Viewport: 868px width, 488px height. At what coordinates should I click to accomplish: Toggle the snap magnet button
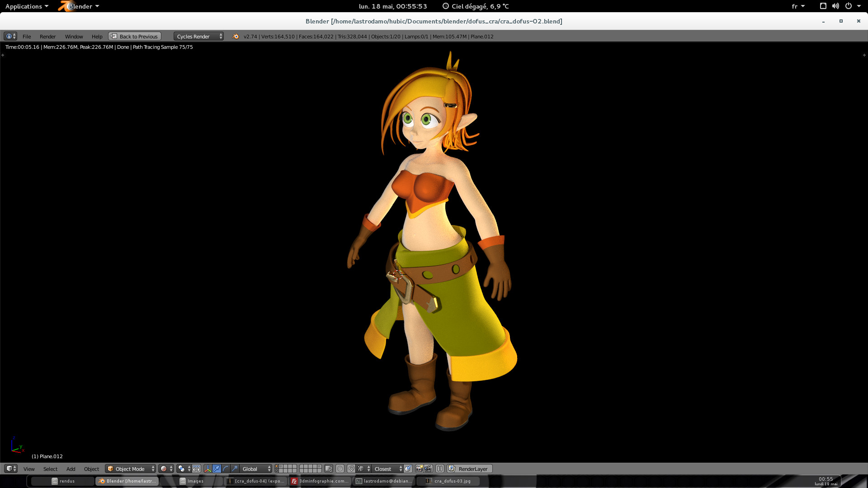tap(351, 469)
